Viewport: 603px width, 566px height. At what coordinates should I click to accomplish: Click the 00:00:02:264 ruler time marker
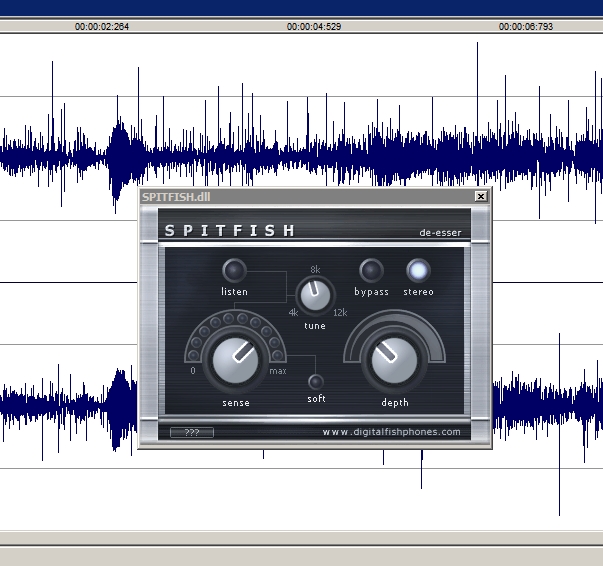coord(102,27)
